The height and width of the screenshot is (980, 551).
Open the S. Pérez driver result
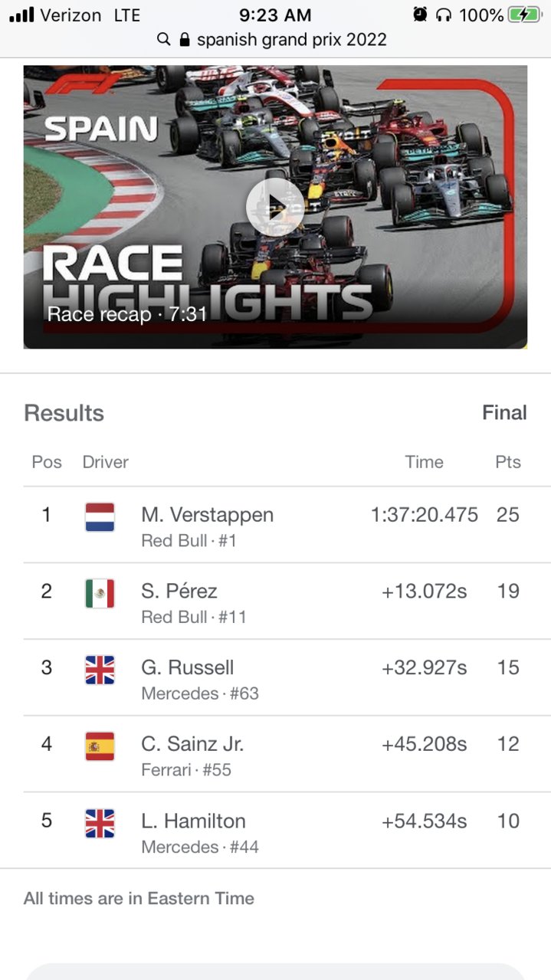coord(287,601)
